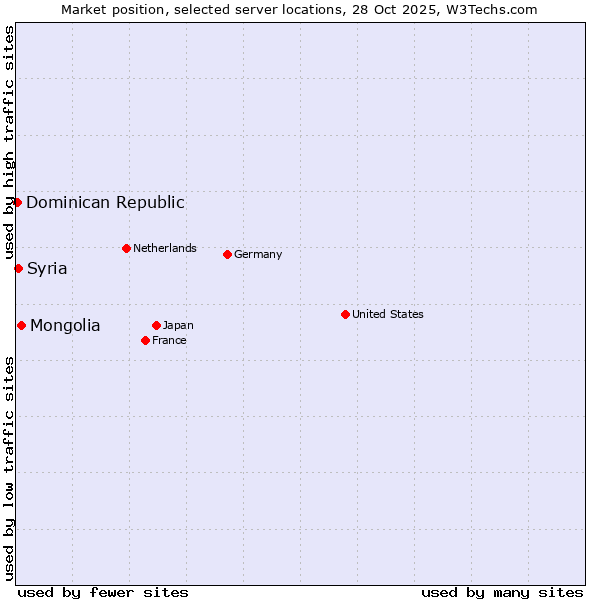The width and height of the screenshot is (600, 600).
Task: Select the Mongolia text label
Action: pyautogui.click(x=65, y=326)
